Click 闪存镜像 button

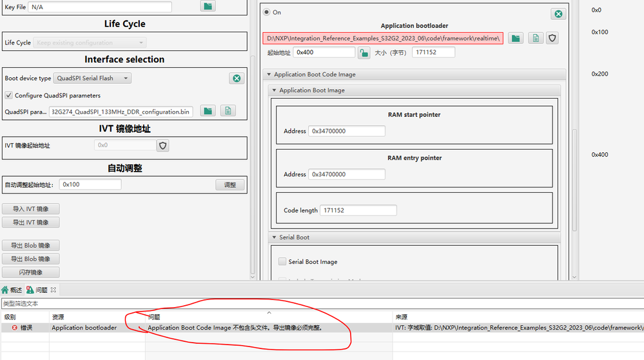[x=31, y=272]
